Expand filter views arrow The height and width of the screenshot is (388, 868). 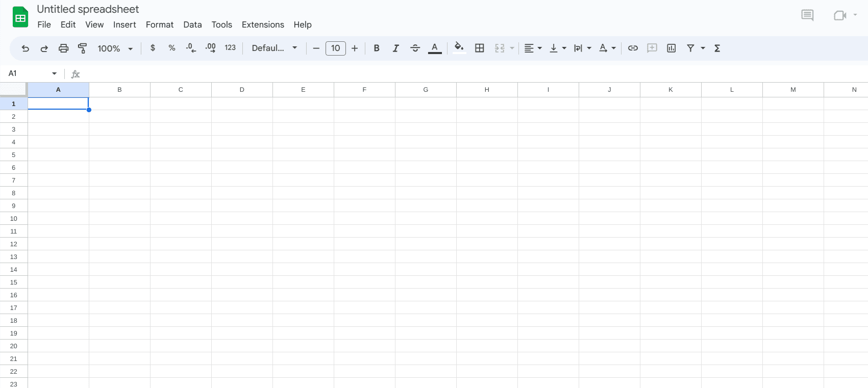(703, 48)
